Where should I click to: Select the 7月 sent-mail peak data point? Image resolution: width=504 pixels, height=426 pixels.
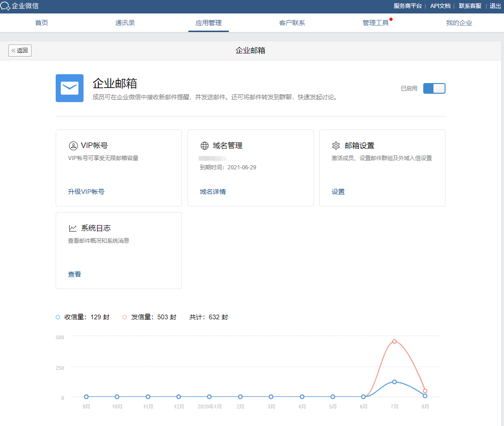[x=394, y=342]
